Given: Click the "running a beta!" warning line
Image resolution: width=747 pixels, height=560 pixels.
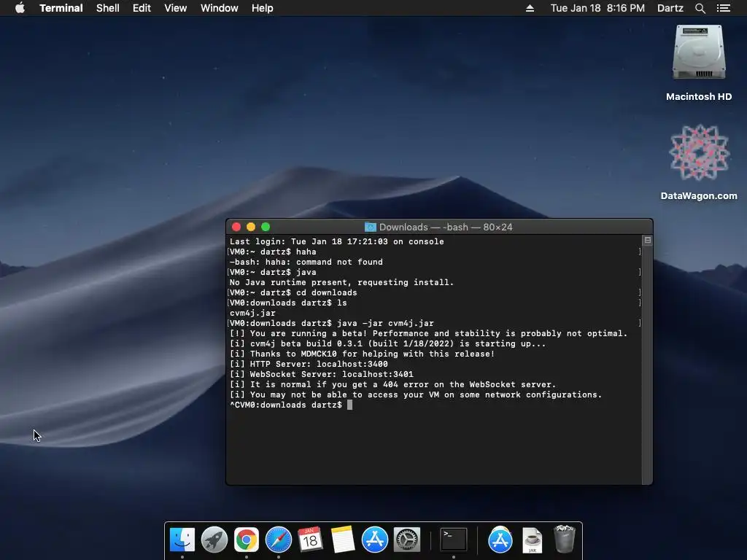Looking at the screenshot, I should [x=428, y=333].
